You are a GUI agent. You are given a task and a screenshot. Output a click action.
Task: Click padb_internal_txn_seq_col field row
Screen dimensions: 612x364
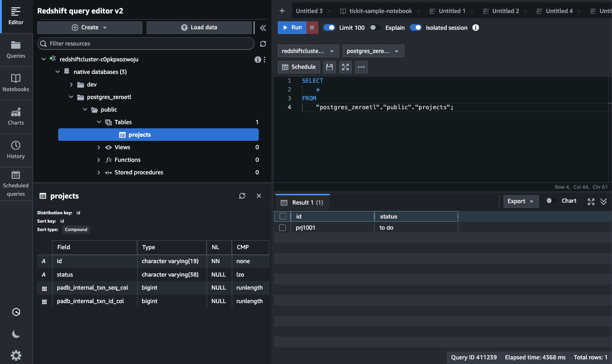[x=153, y=288]
